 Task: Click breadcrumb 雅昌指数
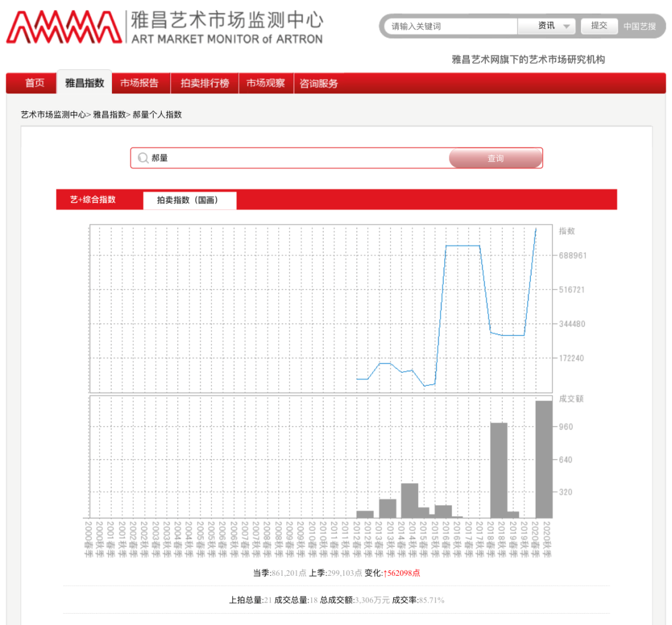(110, 115)
